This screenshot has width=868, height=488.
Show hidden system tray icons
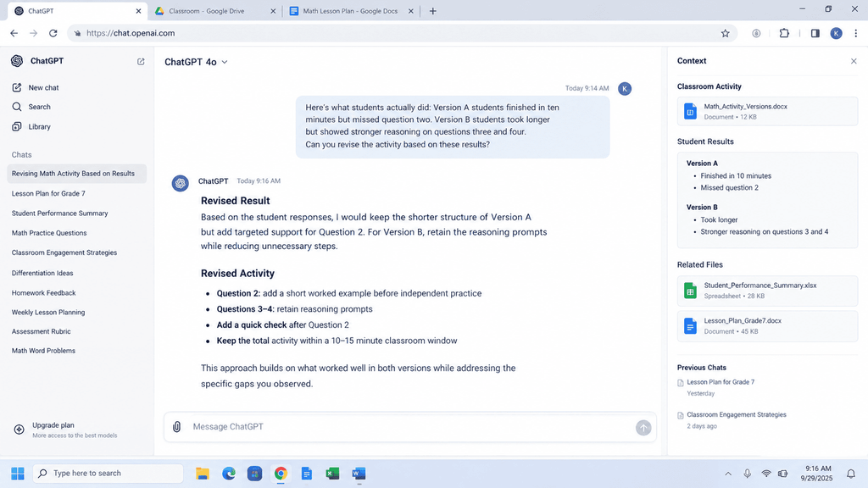pyautogui.click(x=728, y=474)
